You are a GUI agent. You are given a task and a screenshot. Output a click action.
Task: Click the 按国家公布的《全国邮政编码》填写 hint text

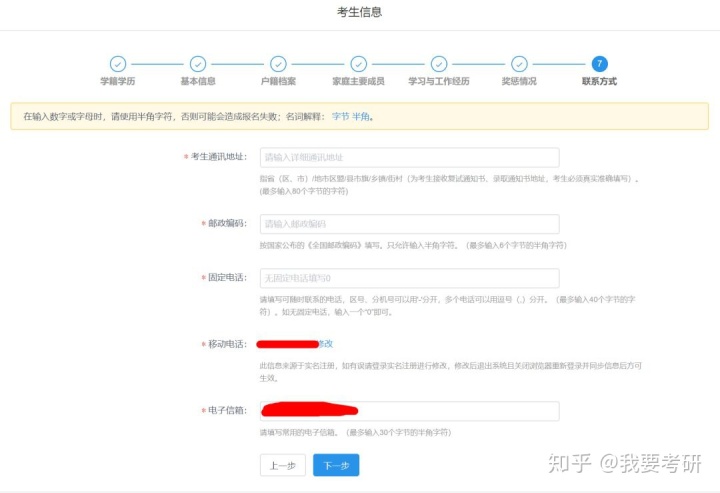tap(413, 246)
